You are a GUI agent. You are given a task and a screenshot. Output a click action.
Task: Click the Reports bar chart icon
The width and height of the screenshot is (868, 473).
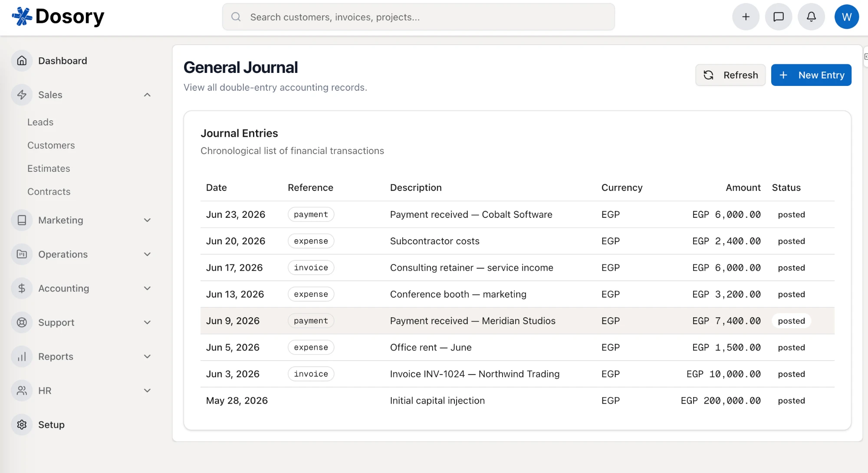22,356
